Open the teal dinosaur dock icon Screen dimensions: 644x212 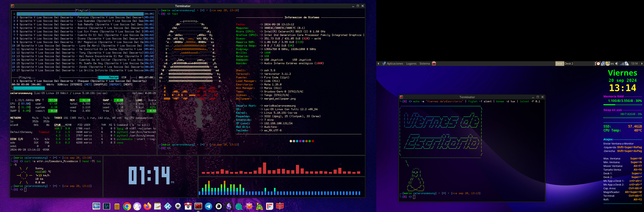[x=239, y=206]
